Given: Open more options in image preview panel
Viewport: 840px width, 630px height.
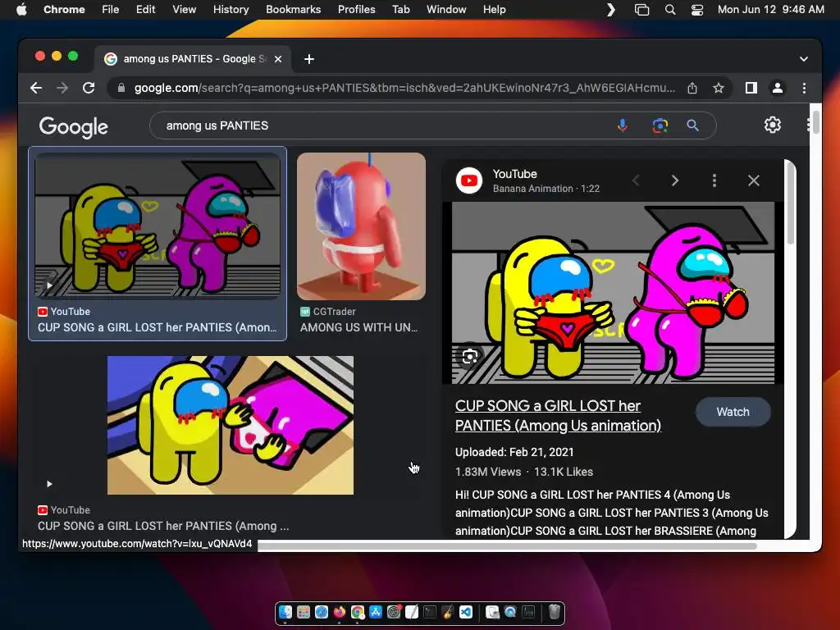Looking at the screenshot, I should click(714, 180).
